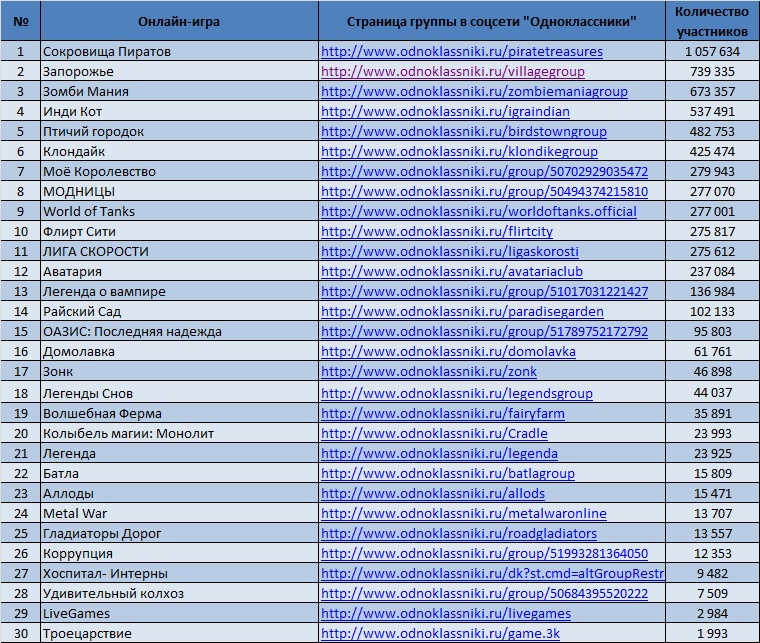The image size is (760, 643).
Task: Open the villagegroup link for Запорожье
Action: click(x=453, y=71)
